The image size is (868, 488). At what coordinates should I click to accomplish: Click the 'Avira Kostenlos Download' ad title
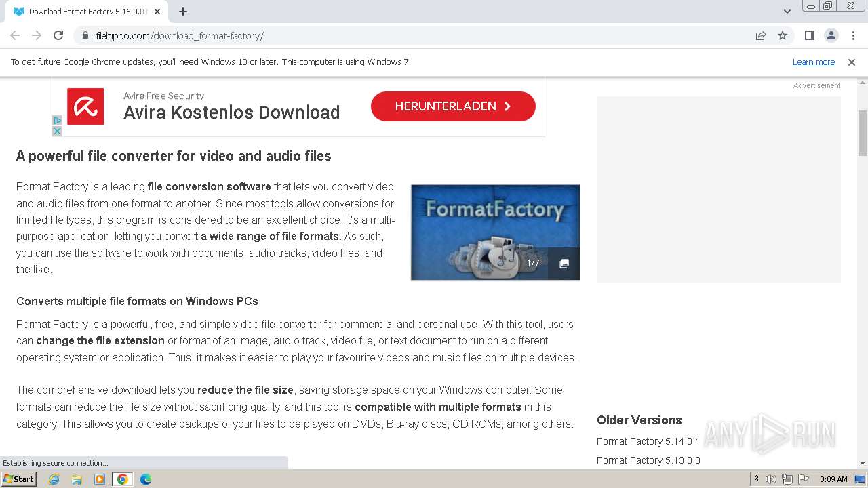tap(231, 113)
